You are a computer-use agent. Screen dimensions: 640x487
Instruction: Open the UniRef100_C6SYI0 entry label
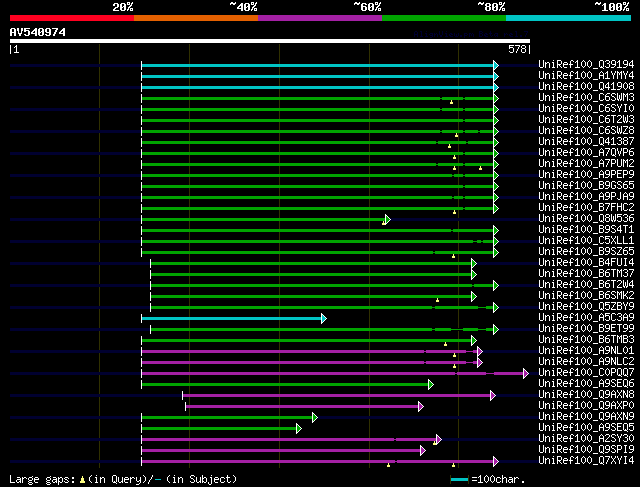pyautogui.click(x=586, y=108)
